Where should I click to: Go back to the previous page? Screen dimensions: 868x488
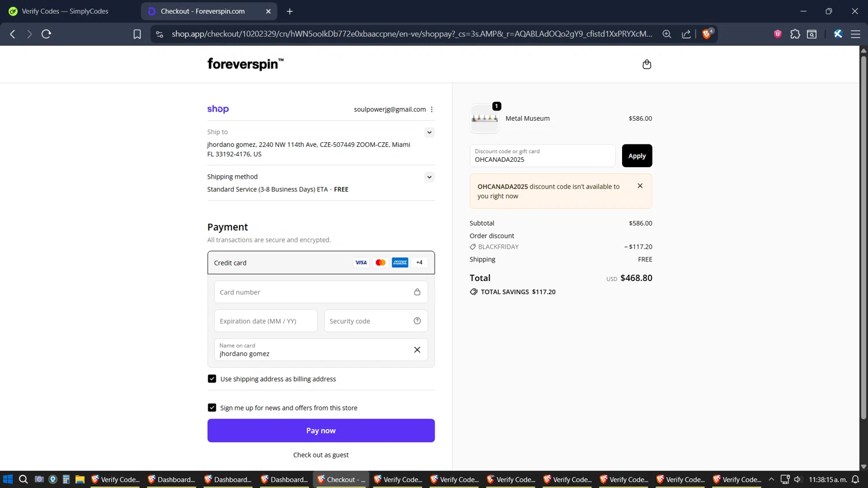(x=13, y=34)
